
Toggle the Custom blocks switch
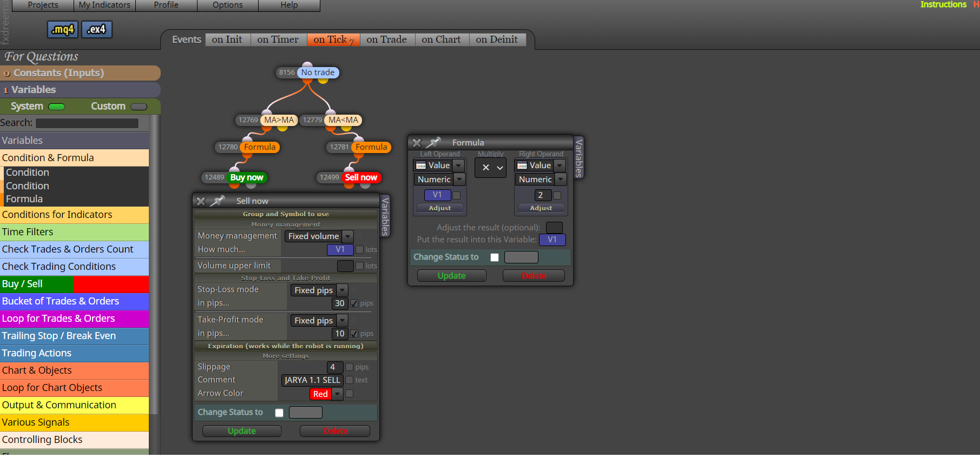pos(139,107)
